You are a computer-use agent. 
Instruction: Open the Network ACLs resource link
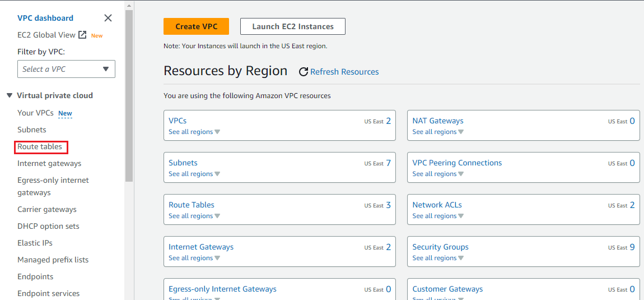point(437,205)
